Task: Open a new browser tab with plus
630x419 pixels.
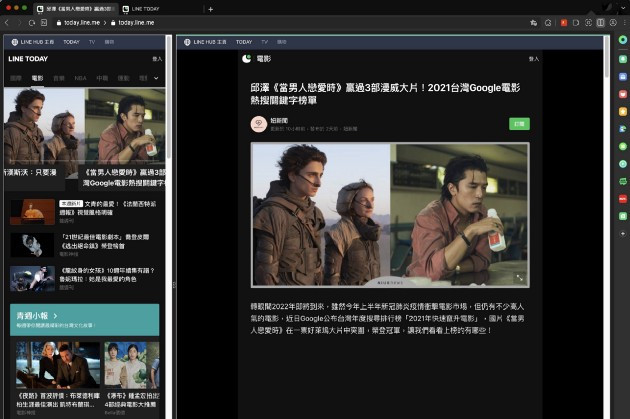Action: coord(211,9)
